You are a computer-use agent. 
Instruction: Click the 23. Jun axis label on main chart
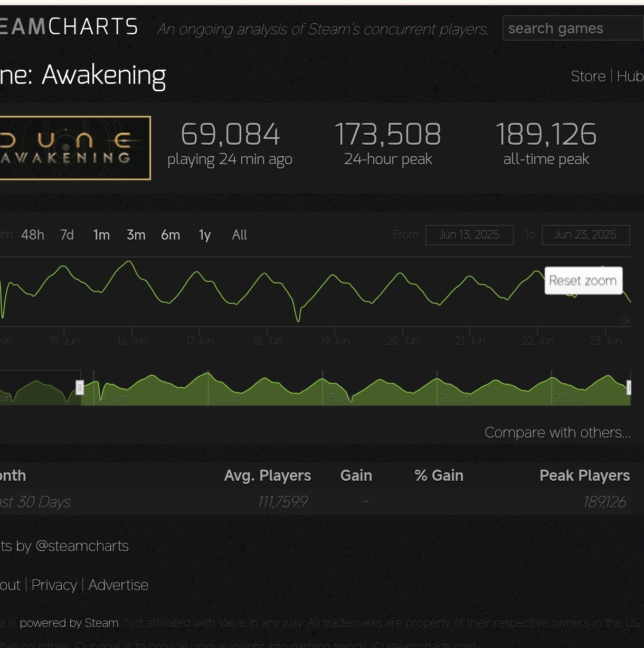point(605,341)
